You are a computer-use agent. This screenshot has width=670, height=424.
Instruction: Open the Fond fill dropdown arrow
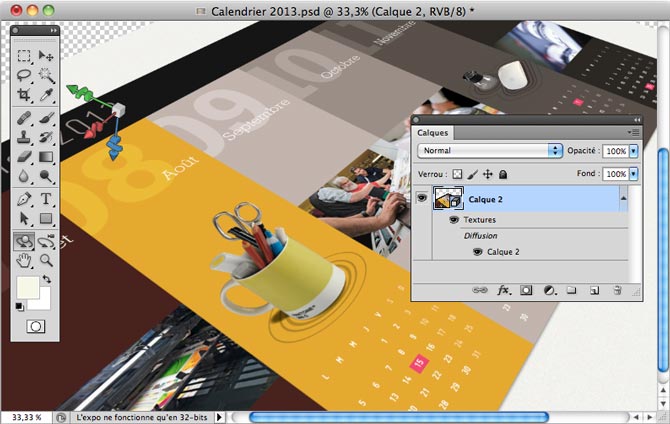click(633, 174)
